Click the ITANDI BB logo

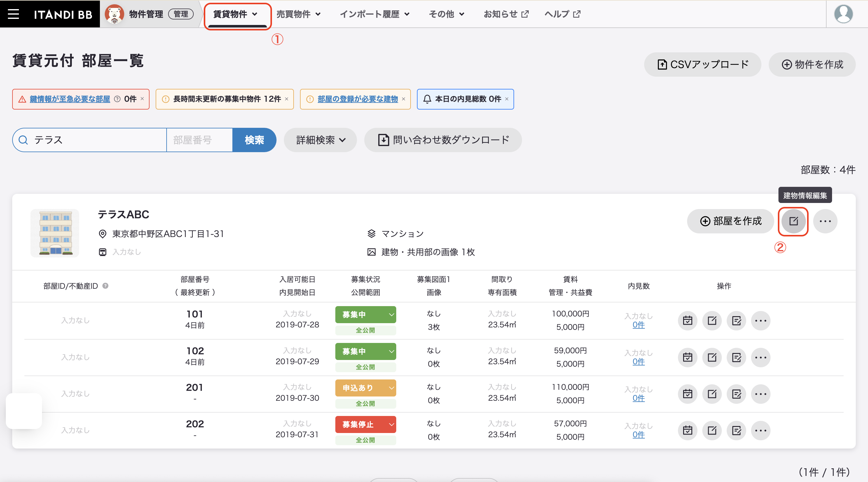click(63, 14)
